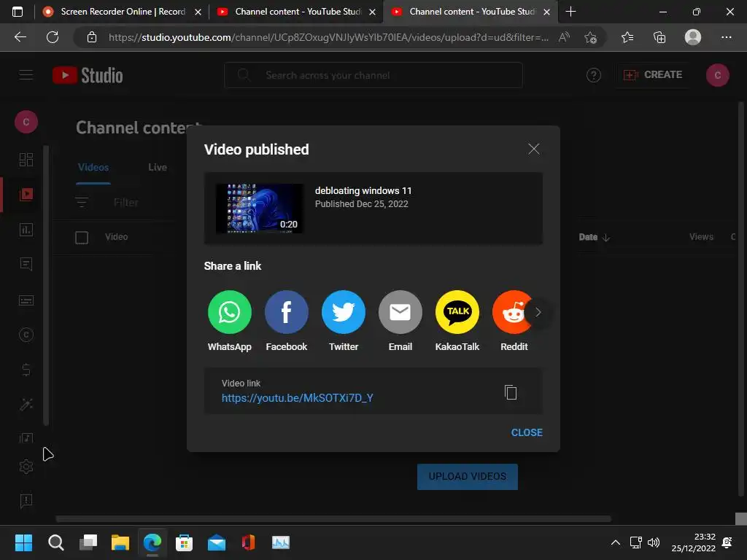The image size is (747, 560).
Task: Open Audio library in sidebar
Action: pos(26,438)
